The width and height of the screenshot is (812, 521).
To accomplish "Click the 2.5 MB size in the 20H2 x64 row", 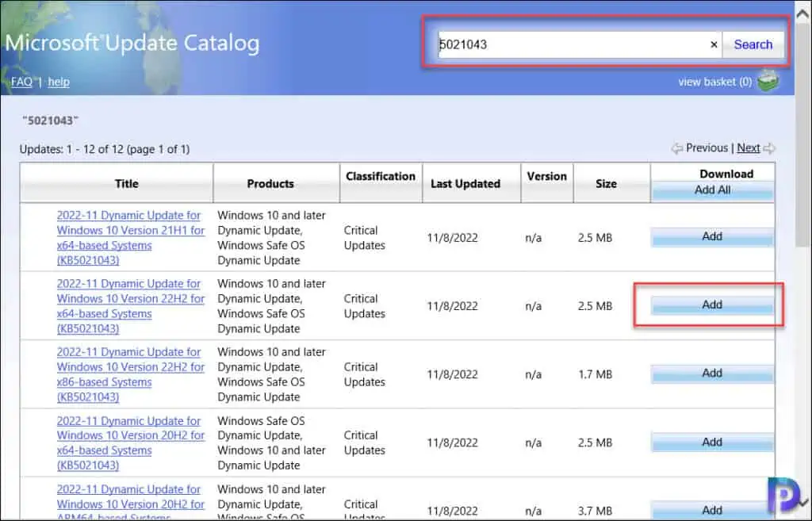I will pos(595,442).
